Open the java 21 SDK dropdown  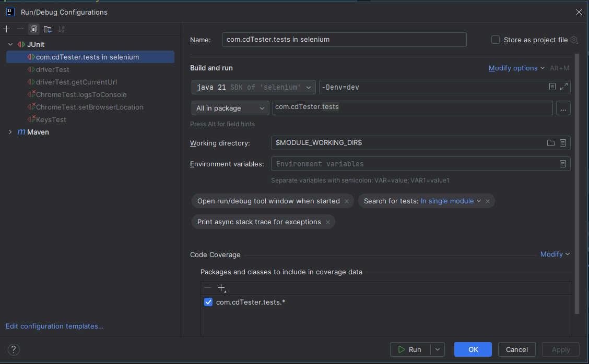(x=254, y=87)
